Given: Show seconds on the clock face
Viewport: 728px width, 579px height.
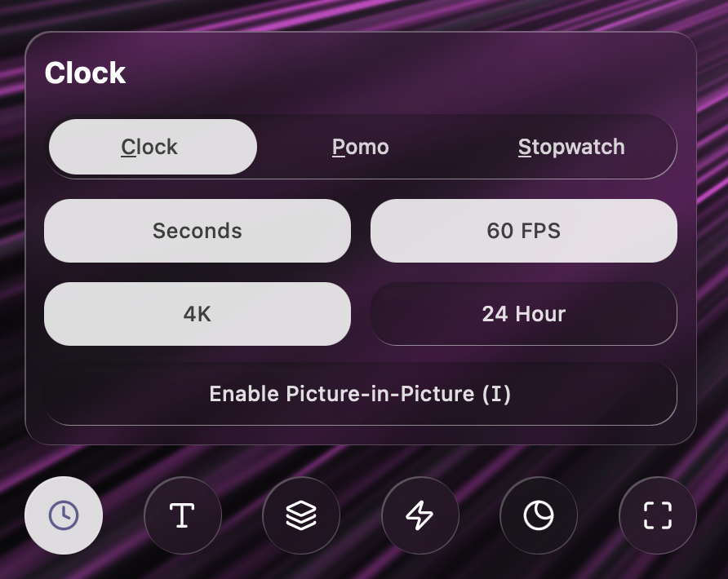Looking at the screenshot, I should tap(198, 231).
